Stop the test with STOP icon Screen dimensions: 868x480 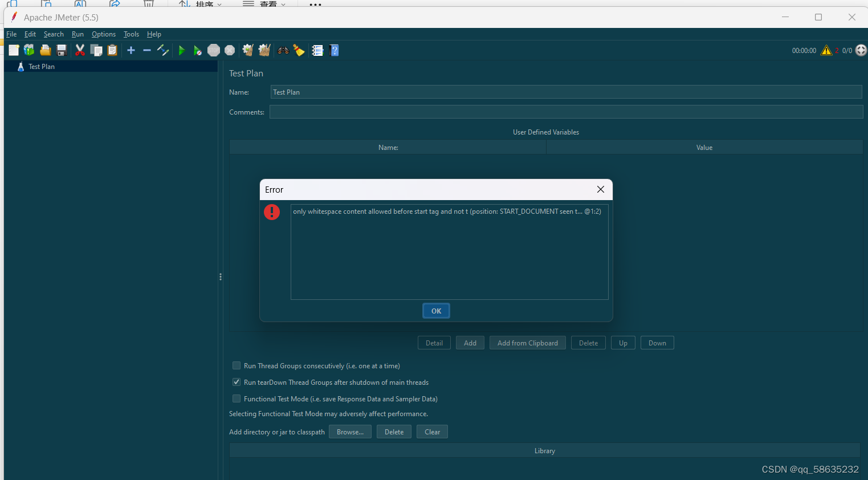click(214, 50)
